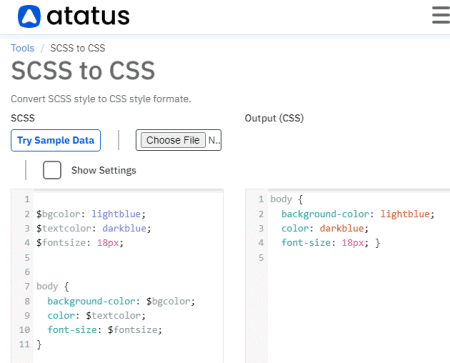Screen dimensions: 450x363
Task: Click the SCSS to CSS page heading
Action: (x=83, y=70)
